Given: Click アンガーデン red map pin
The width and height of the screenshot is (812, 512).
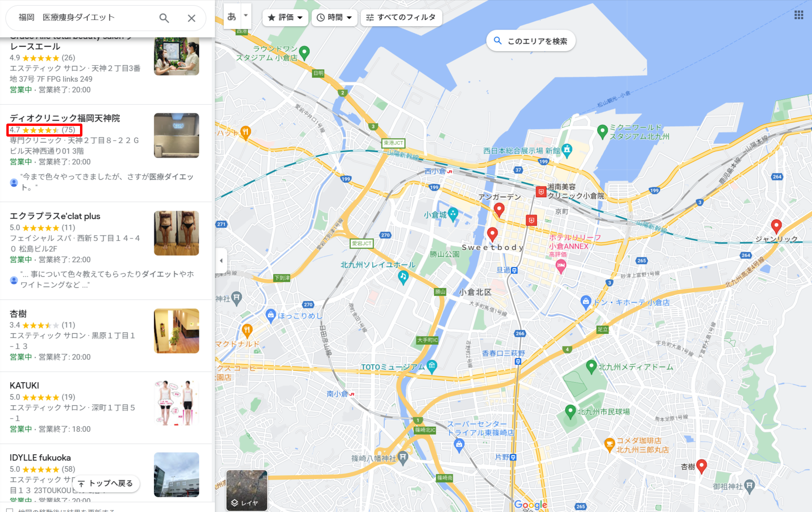Looking at the screenshot, I should click(499, 209).
